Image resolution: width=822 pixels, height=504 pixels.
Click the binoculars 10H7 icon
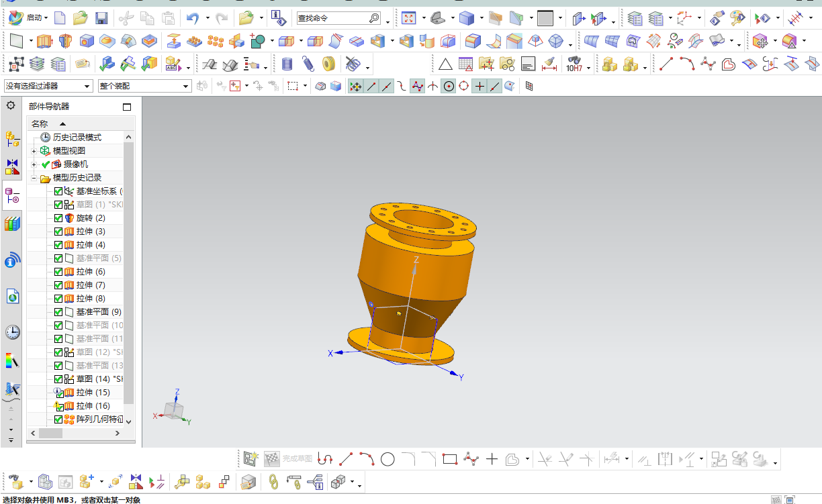575,64
